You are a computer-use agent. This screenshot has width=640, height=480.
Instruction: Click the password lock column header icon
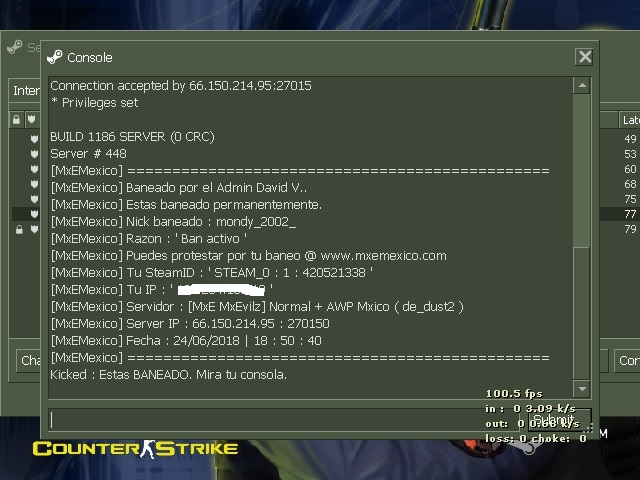pos(16,120)
